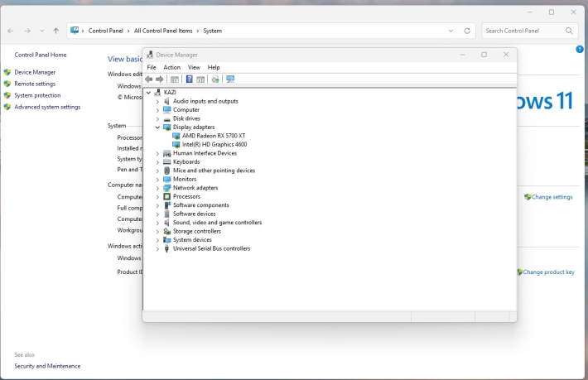Open the Help menu in Device Manager
The height and width of the screenshot is (380, 588).
pyautogui.click(x=214, y=67)
